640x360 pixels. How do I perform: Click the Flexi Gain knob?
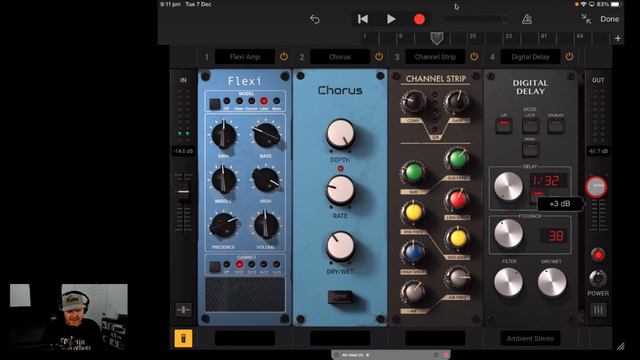(x=223, y=136)
